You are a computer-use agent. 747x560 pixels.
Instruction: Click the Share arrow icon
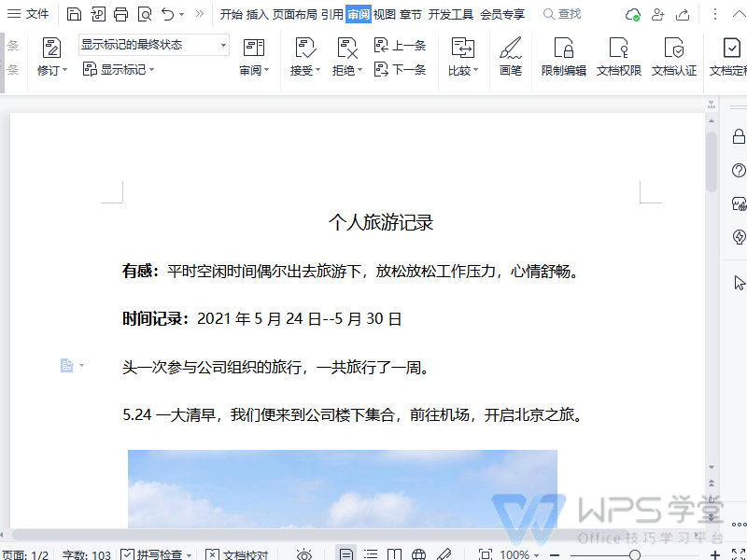pos(683,15)
